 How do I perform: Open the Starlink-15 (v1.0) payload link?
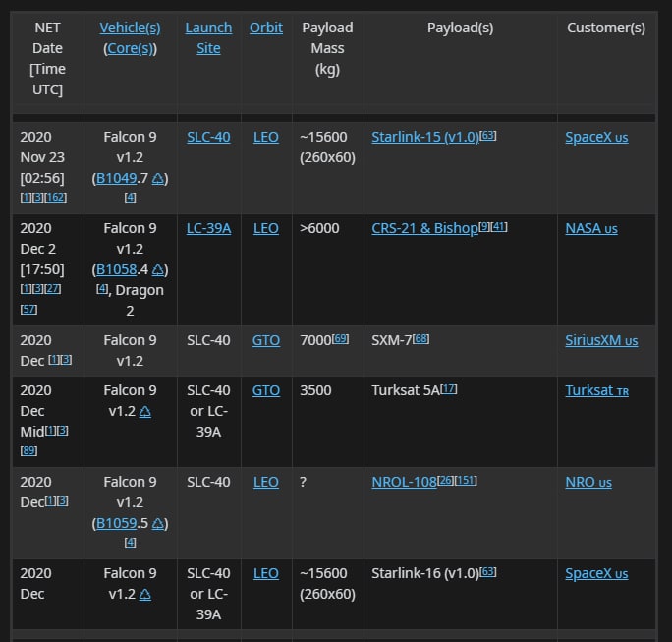pos(425,137)
